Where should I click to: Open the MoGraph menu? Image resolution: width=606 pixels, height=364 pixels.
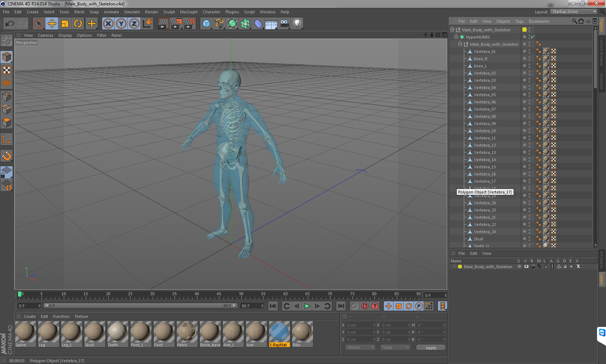tap(189, 12)
